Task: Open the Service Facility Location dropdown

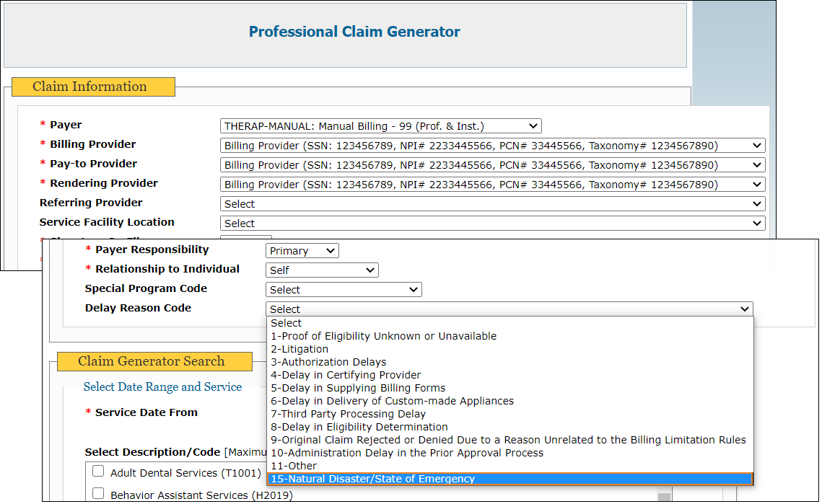Action: tap(492, 224)
